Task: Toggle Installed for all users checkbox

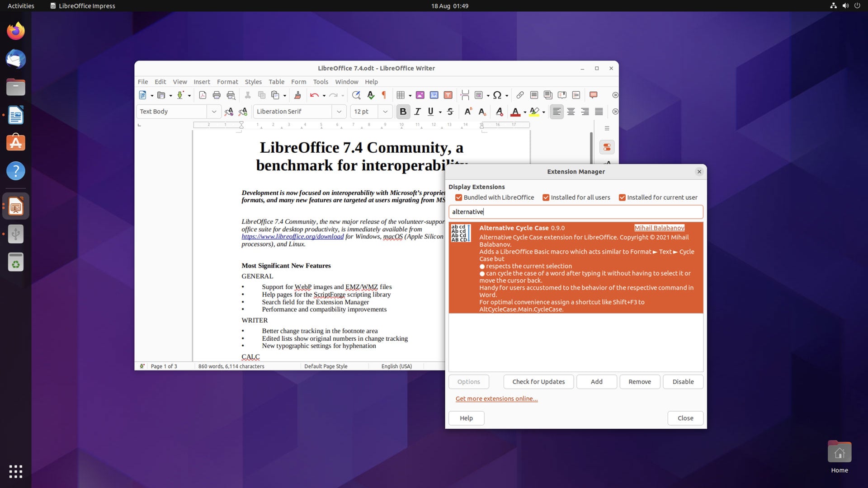Action: tap(546, 197)
